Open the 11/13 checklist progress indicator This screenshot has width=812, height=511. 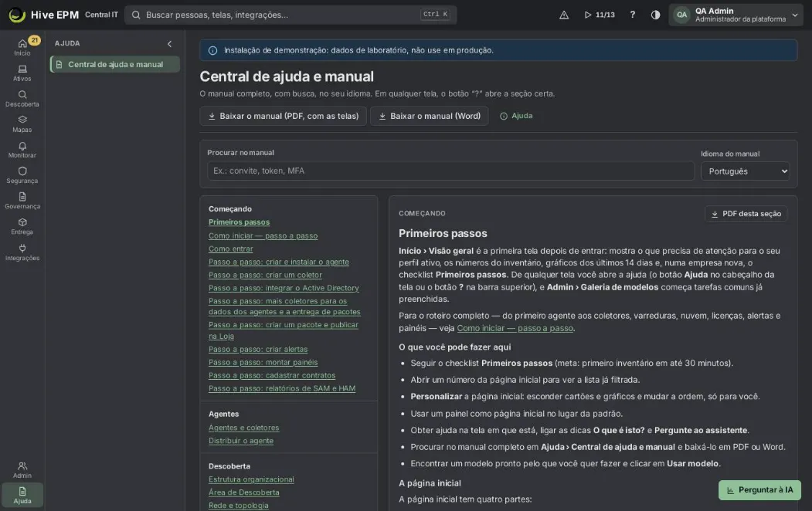point(600,15)
